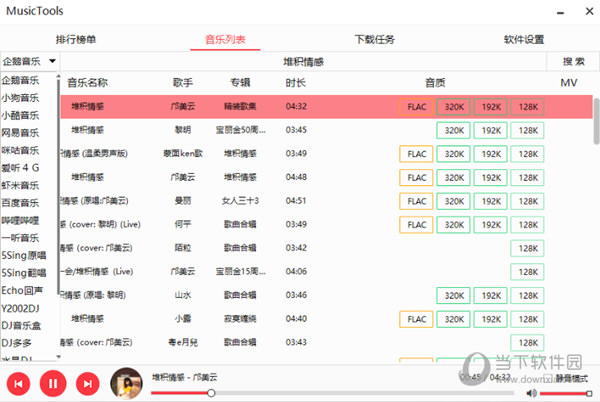600x402 pixels.
Task: Select the song row by singer 黎明
Action: coord(326,130)
